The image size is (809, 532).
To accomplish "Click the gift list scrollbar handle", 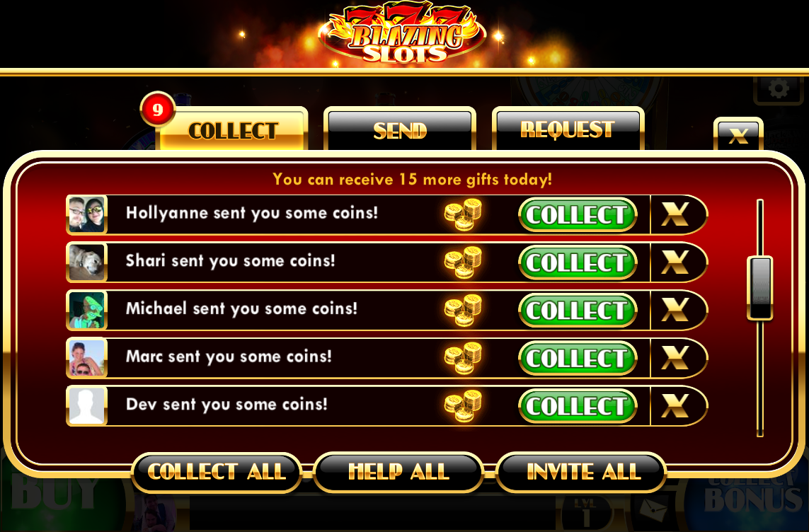I will click(760, 288).
